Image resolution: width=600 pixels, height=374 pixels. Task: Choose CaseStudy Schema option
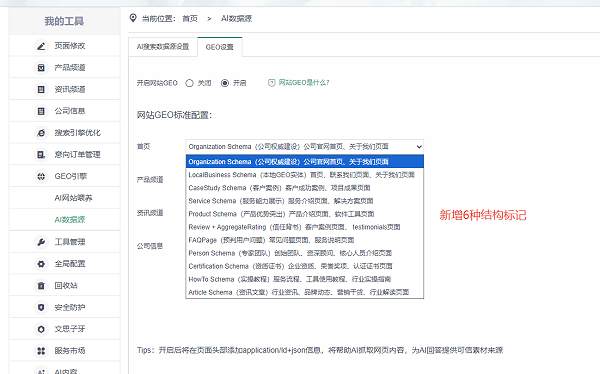(x=305, y=188)
